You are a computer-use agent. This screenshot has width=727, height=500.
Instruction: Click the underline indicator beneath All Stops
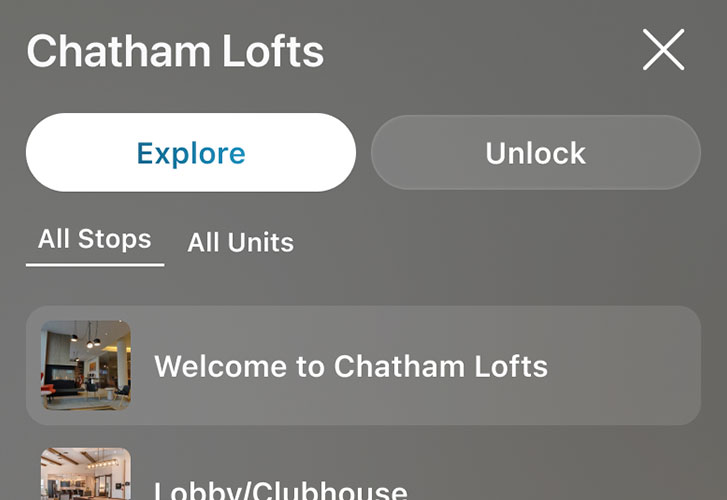click(95, 265)
